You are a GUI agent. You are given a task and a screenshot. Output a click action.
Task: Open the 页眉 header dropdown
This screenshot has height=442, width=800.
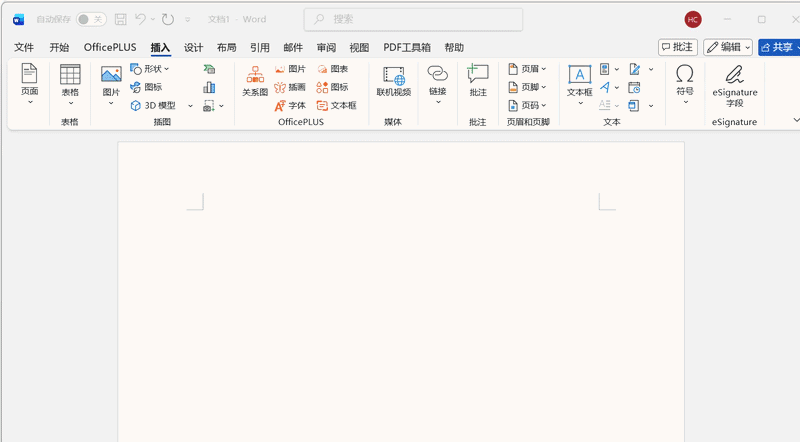click(x=528, y=69)
